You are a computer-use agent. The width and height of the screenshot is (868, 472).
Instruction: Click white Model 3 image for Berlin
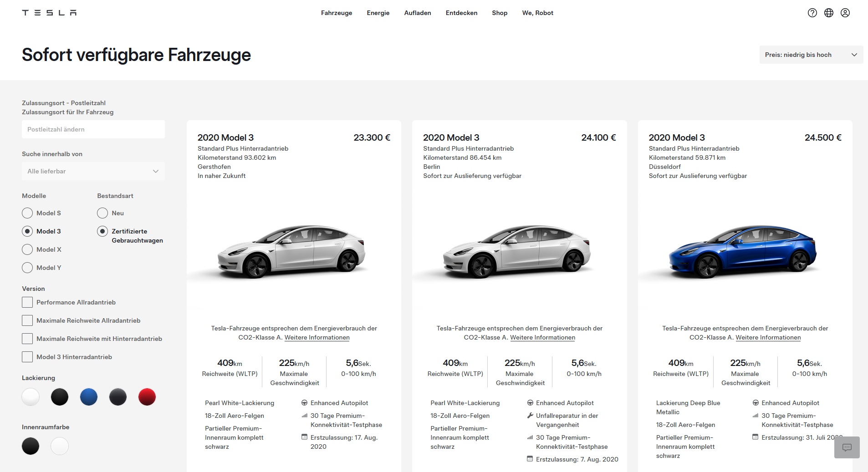[x=517, y=251]
